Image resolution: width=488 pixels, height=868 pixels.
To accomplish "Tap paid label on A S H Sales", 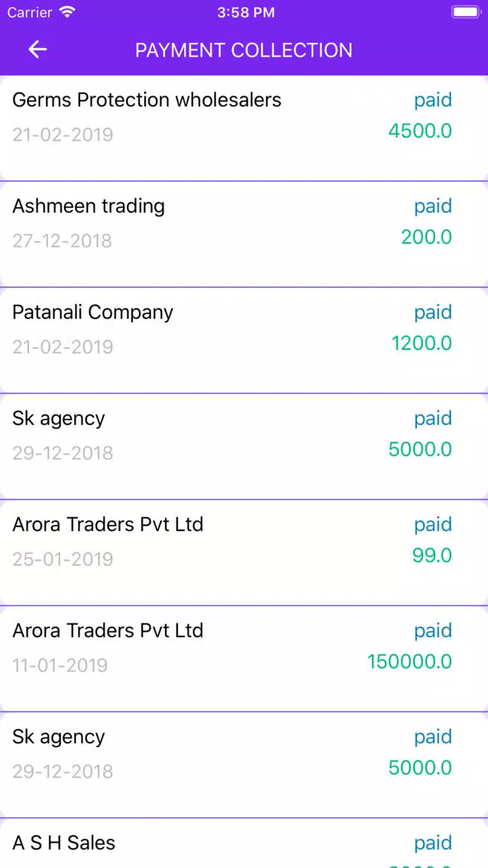I will point(433,843).
